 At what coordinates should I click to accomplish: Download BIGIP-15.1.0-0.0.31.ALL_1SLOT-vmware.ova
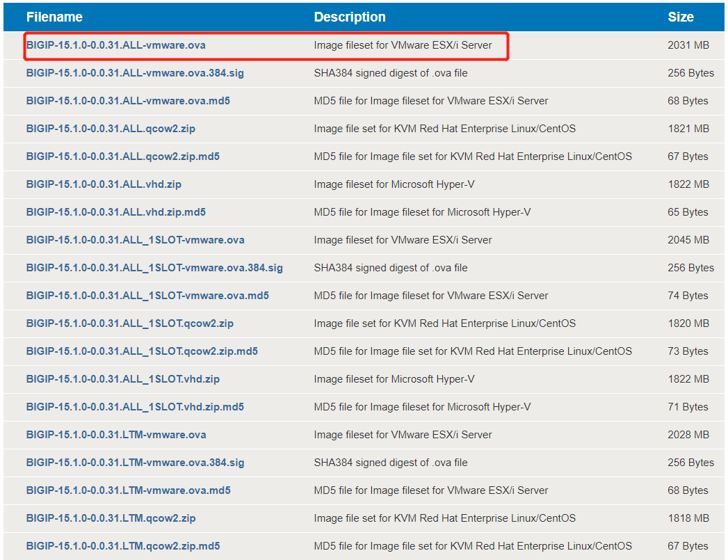tap(136, 240)
